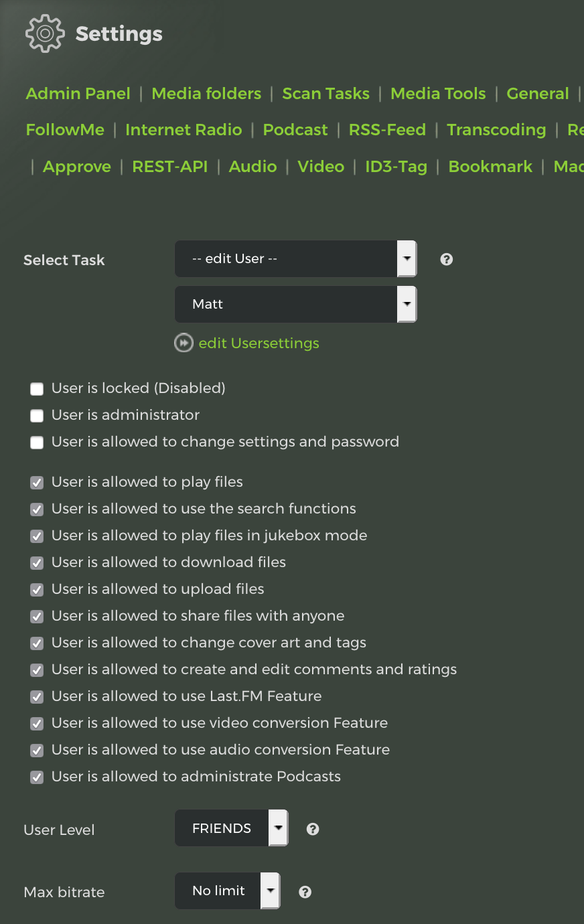The height and width of the screenshot is (924, 584).
Task: Uncheck User is allowed to download files
Action: coord(37,563)
